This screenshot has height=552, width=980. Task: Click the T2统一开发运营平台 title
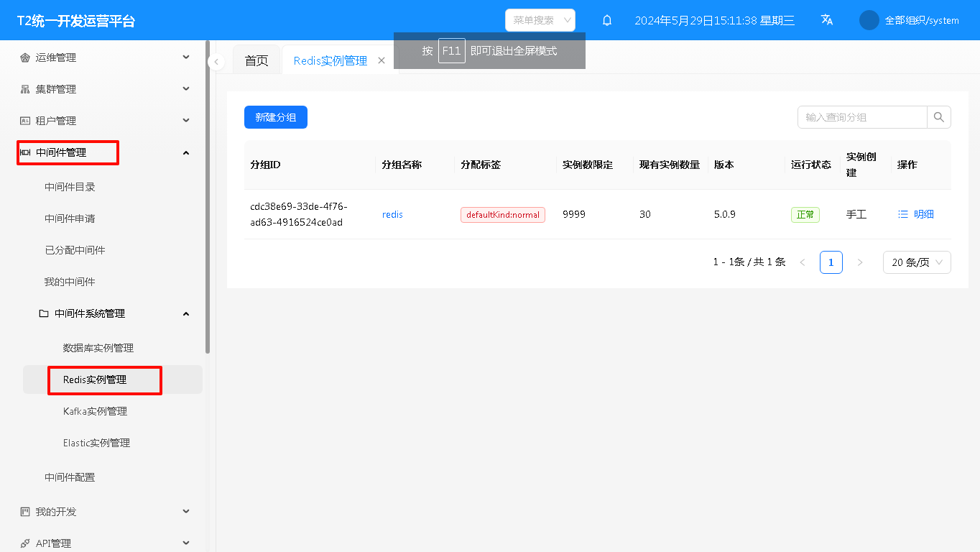coord(76,21)
